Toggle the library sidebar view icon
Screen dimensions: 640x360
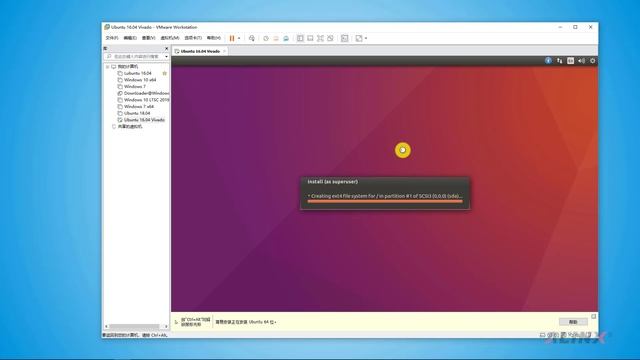300,38
